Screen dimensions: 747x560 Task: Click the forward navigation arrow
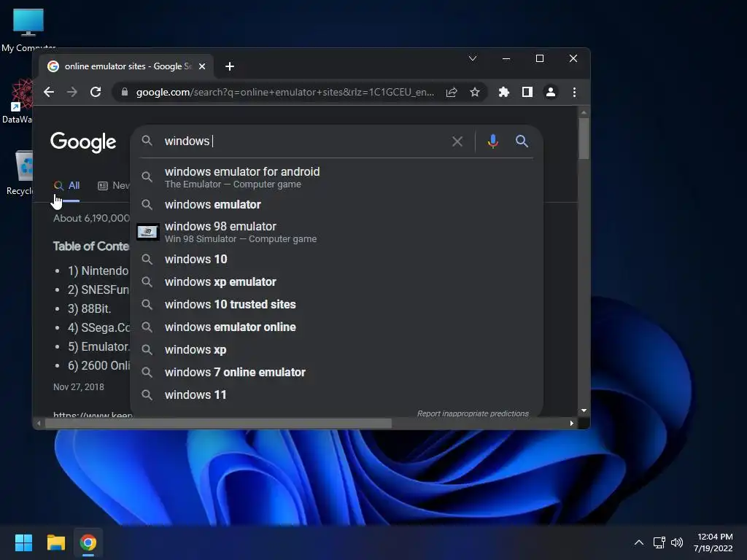tap(72, 92)
